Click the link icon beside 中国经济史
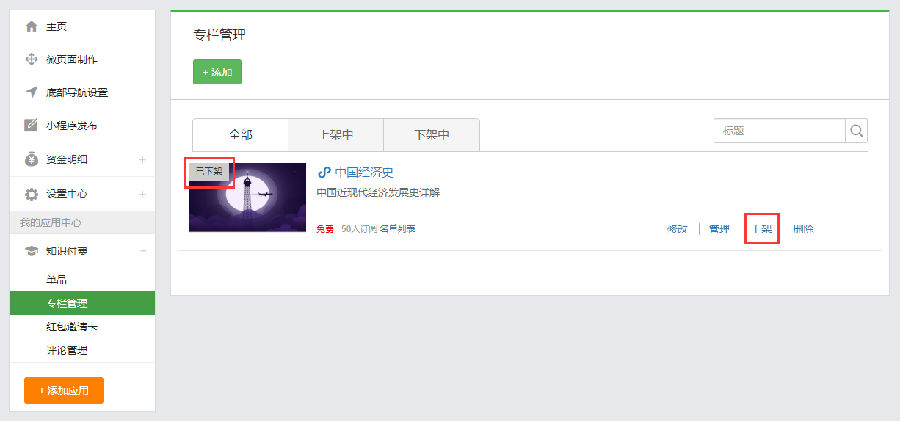This screenshot has width=900, height=421. 324,172
